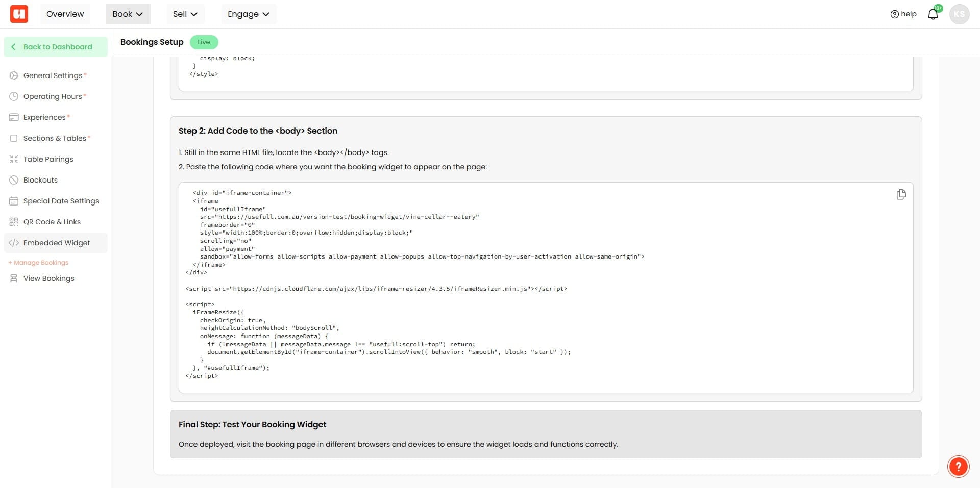This screenshot has width=980, height=488.
Task: Click the iframe src URL line in code
Action: click(339, 217)
